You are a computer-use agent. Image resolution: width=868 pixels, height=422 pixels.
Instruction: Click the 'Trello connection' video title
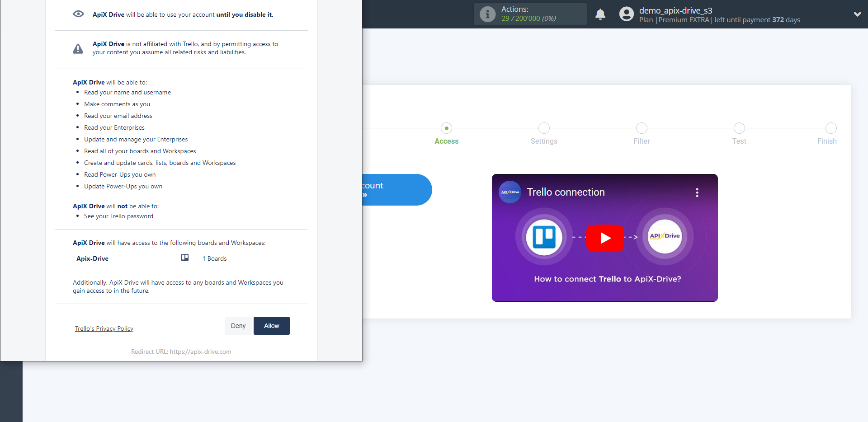(x=566, y=192)
